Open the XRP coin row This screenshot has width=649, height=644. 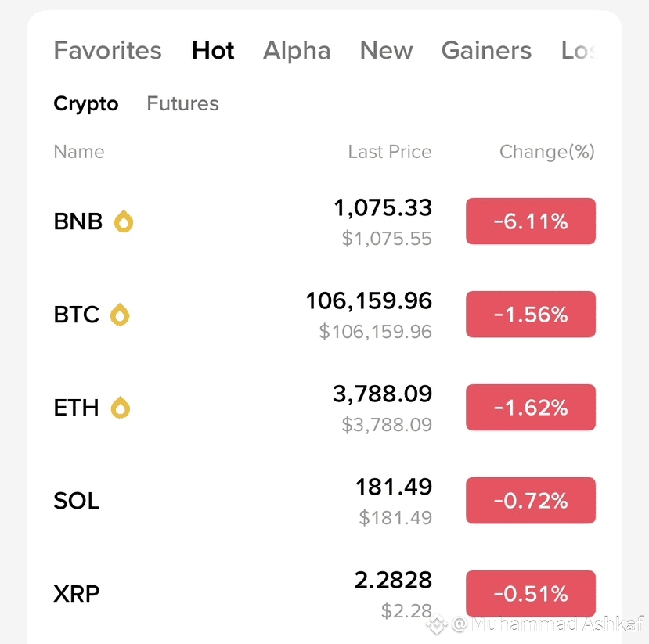click(x=77, y=594)
